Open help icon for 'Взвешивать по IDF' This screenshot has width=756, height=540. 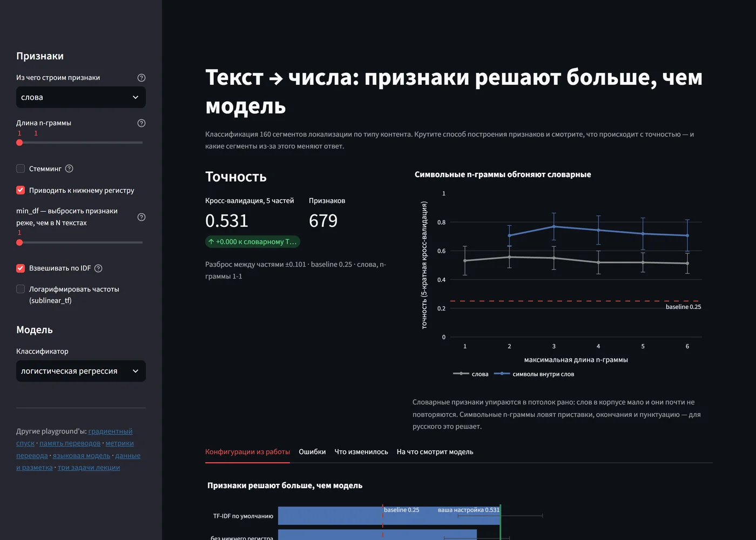point(98,268)
